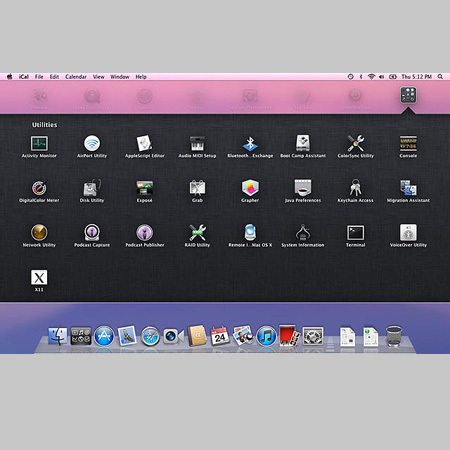
Task: Launch Podcast Publisher
Action: [145, 233]
